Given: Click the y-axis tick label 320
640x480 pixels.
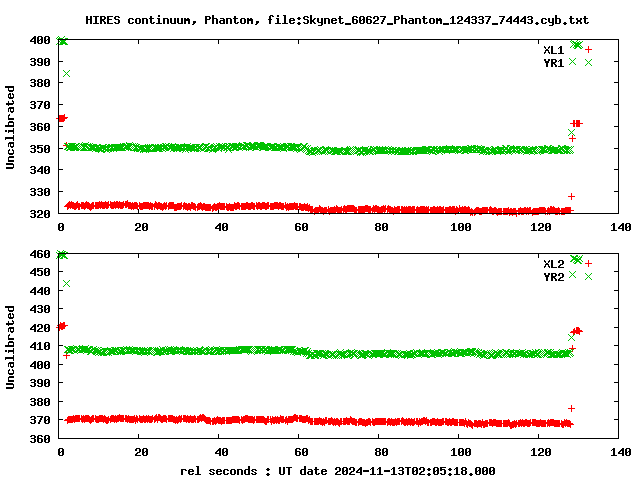Looking at the screenshot, I should [40, 213].
